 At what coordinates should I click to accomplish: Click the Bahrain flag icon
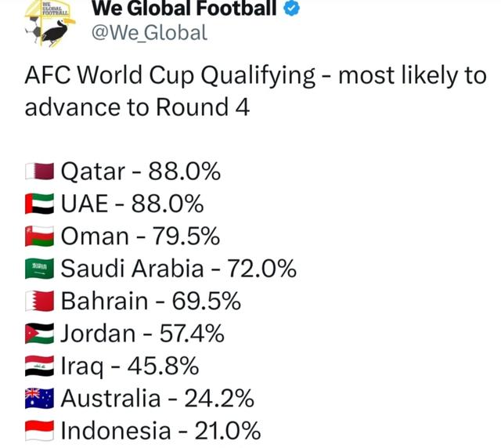[x=39, y=301]
